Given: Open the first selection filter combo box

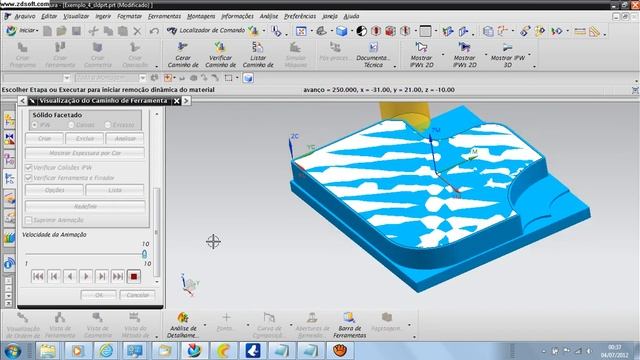Looking at the screenshot, I should (36, 78).
